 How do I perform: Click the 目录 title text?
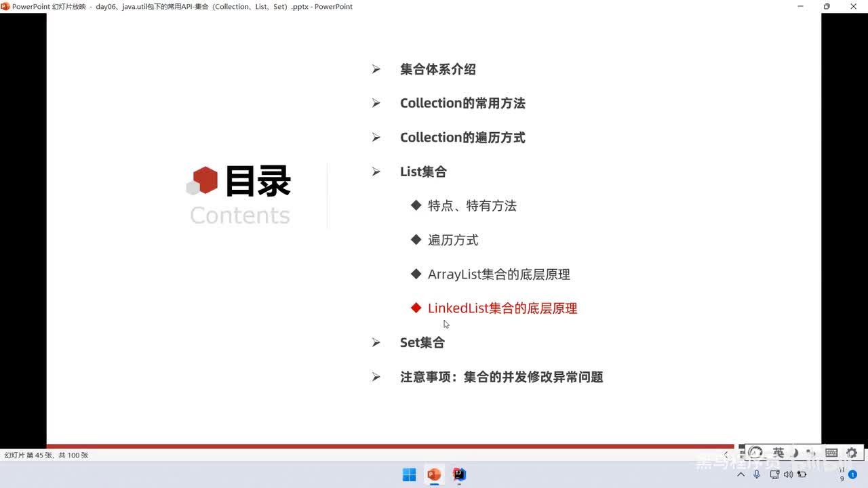pos(258,181)
